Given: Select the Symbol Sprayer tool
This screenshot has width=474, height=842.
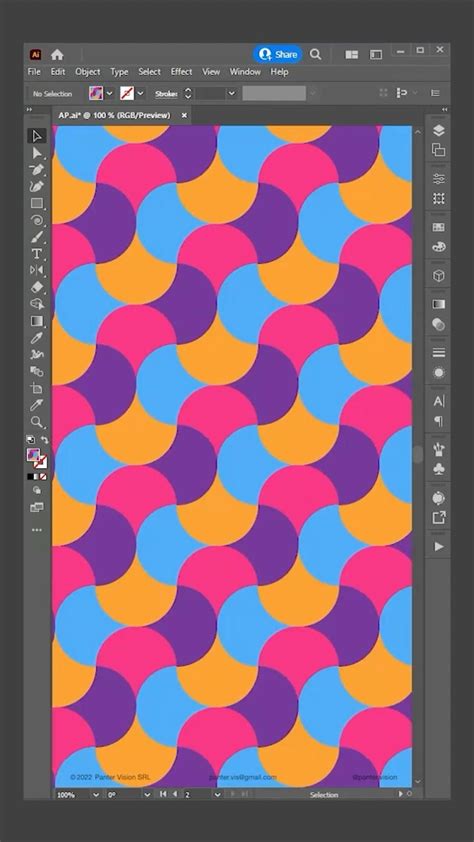Looking at the screenshot, I should coord(37,354).
